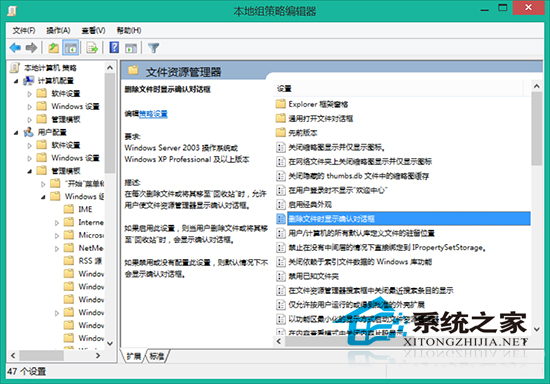Select the 本地计算机 策略 root node icon
Image resolution: width=550 pixels, height=384 pixels.
click(x=15, y=67)
